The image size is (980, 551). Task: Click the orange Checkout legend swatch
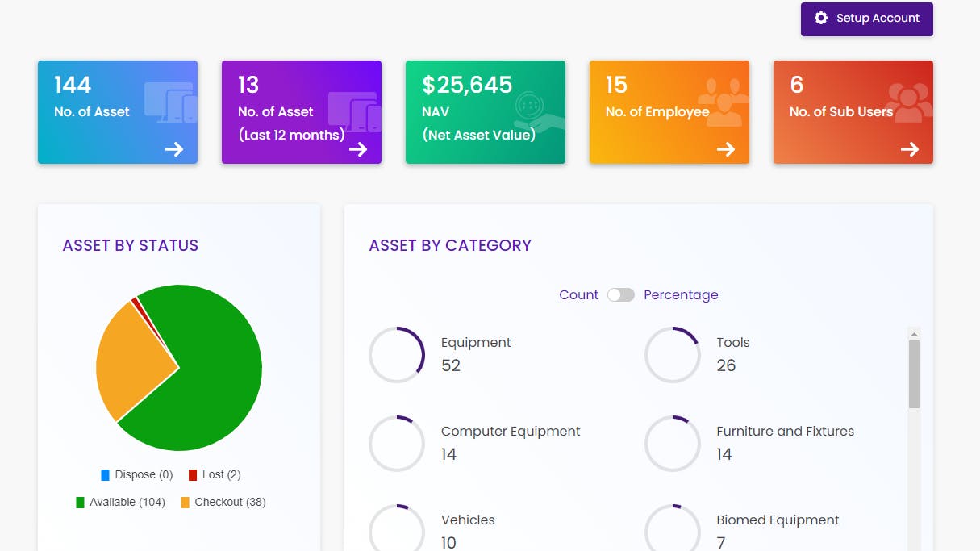[186, 503]
